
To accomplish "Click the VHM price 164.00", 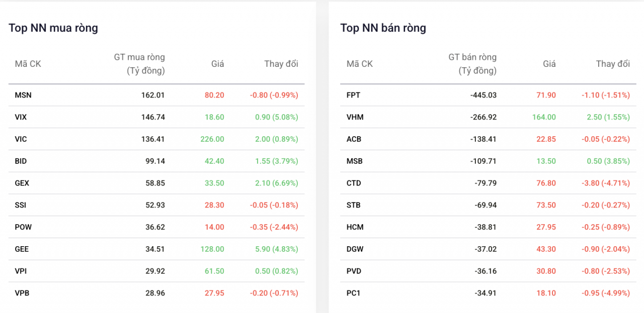I will pyautogui.click(x=544, y=117).
